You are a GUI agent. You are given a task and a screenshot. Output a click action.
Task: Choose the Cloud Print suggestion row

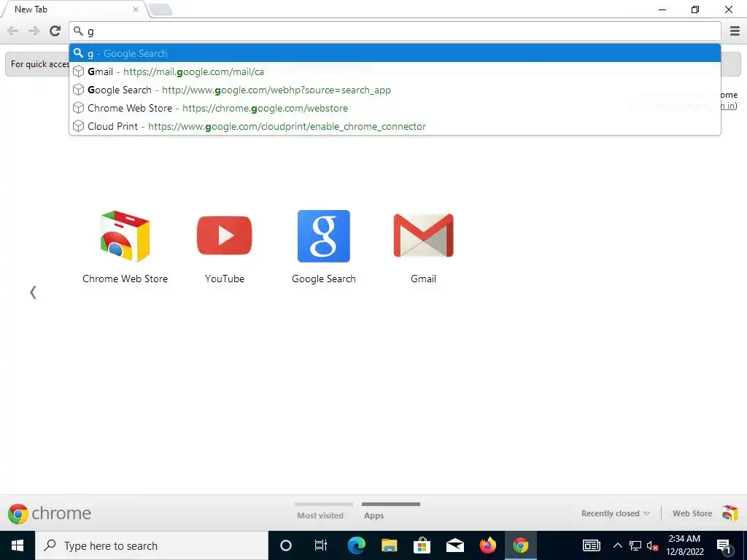tap(395, 126)
